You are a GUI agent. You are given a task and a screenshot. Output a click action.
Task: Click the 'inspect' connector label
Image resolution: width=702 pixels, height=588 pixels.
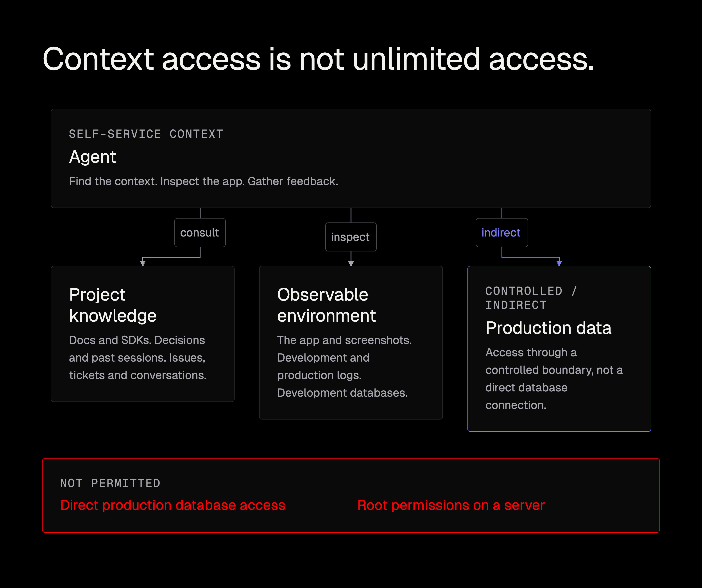tap(351, 237)
